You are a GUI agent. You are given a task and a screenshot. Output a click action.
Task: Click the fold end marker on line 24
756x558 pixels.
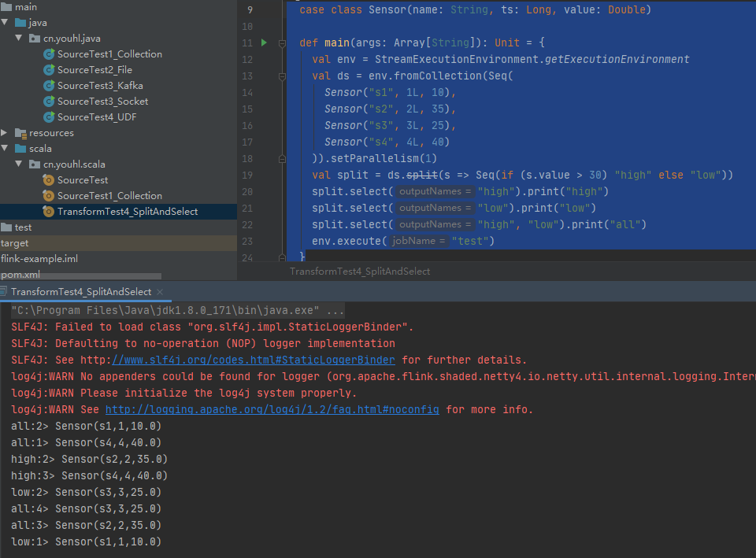(283, 257)
